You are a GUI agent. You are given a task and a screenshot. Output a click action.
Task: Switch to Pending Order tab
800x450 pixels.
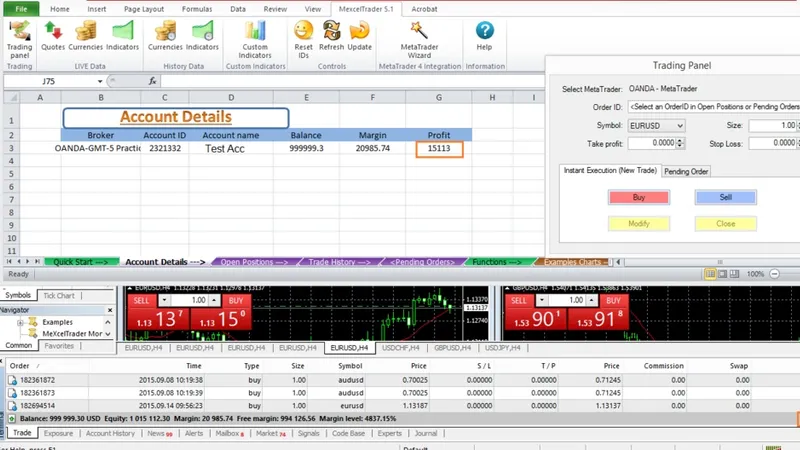(x=686, y=171)
